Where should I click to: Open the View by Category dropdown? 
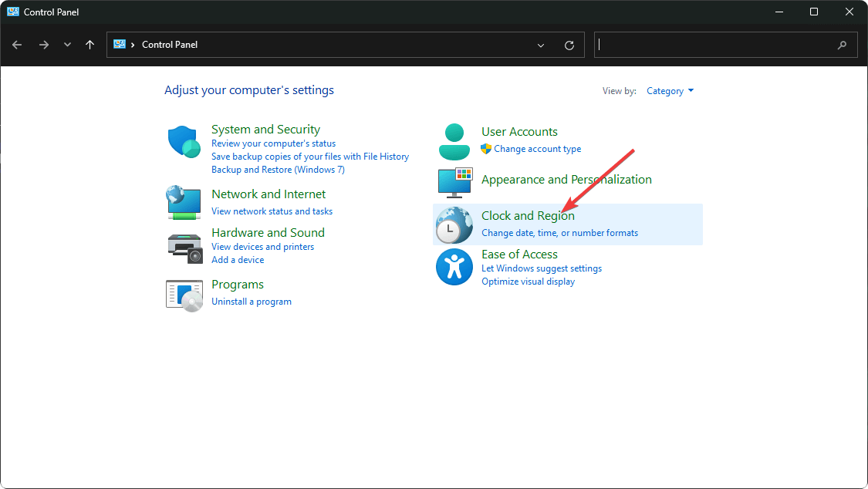click(x=670, y=91)
